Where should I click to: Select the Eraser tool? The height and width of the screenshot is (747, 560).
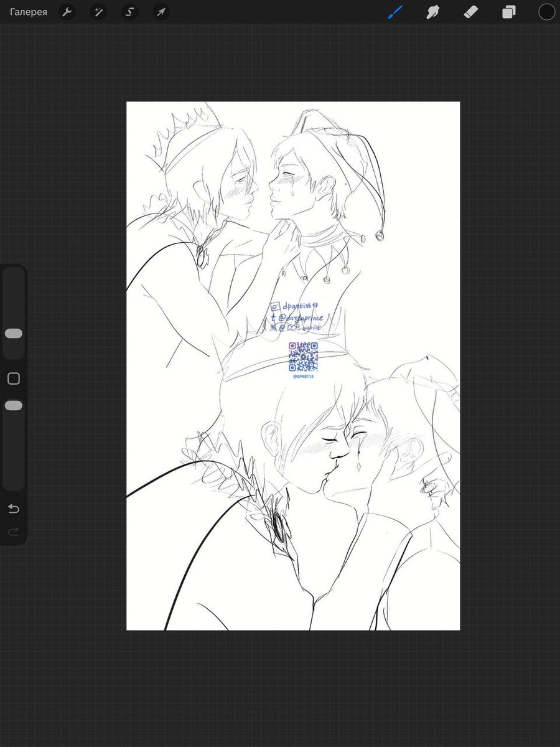471,11
